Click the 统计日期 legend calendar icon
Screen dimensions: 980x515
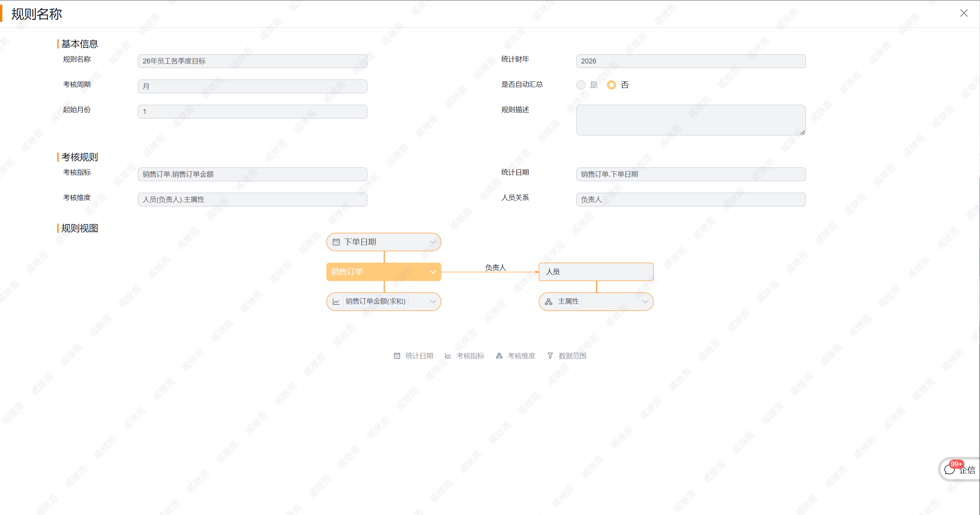[x=397, y=356]
